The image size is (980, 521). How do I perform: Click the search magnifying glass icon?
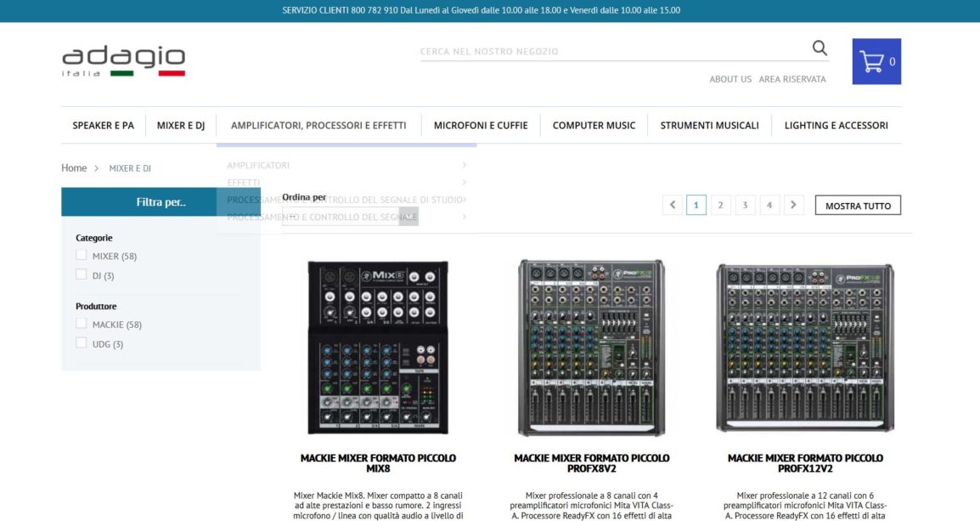(819, 48)
